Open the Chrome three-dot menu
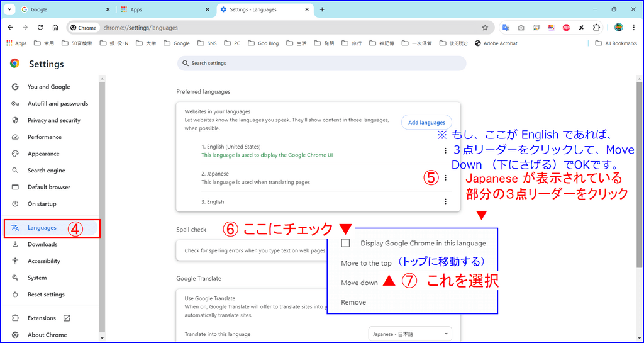The width and height of the screenshot is (644, 343). [633, 28]
